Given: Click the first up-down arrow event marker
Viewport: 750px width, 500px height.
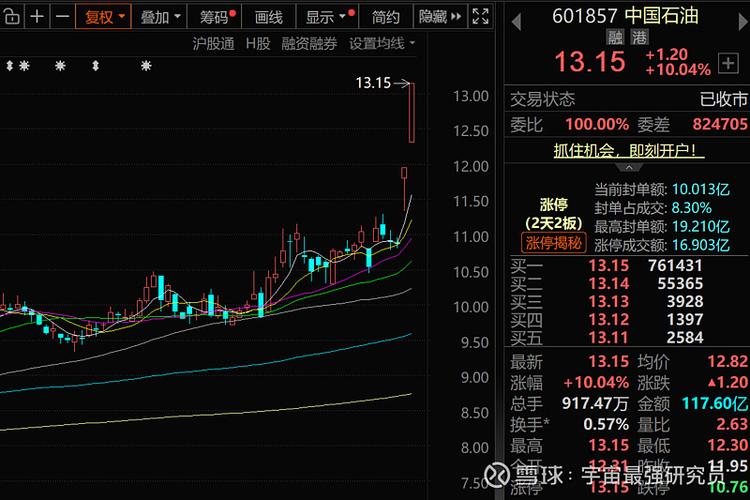Looking at the screenshot, I should tap(9, 66).
